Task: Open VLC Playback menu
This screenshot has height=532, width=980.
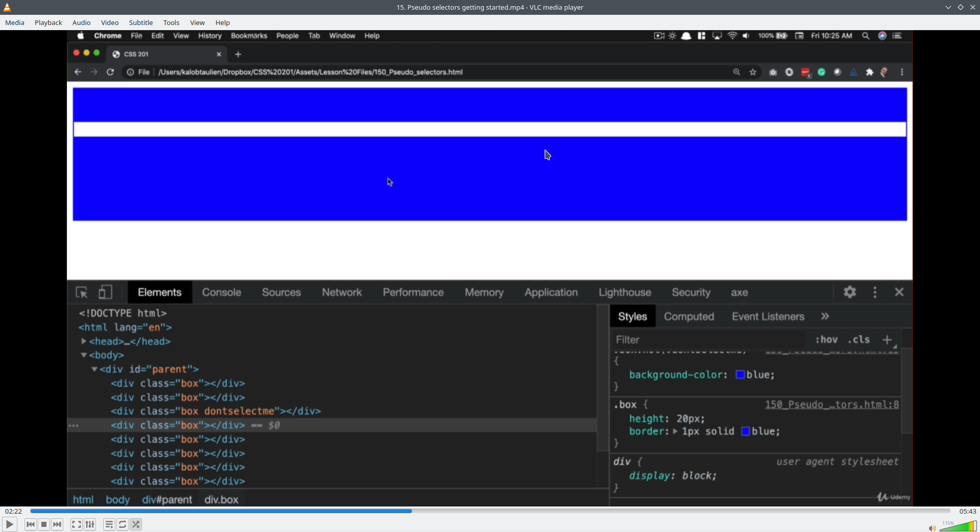Action: (48, 22)
